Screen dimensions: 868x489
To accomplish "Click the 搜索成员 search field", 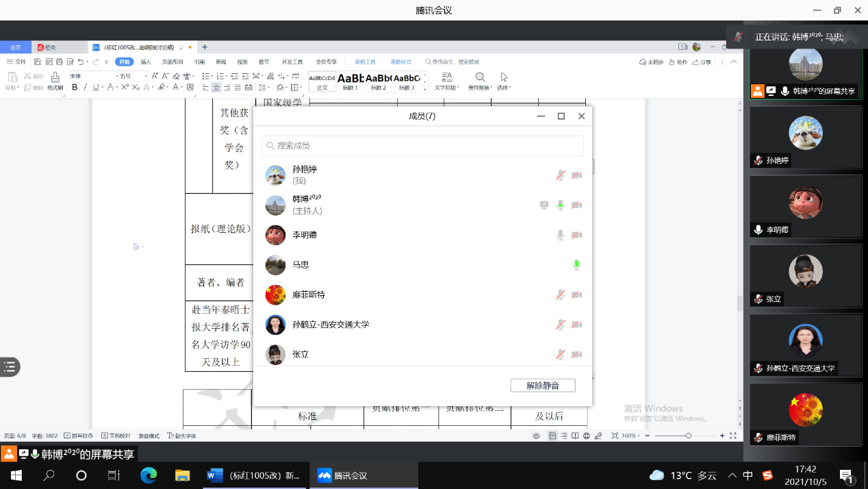I will (422, 146).
